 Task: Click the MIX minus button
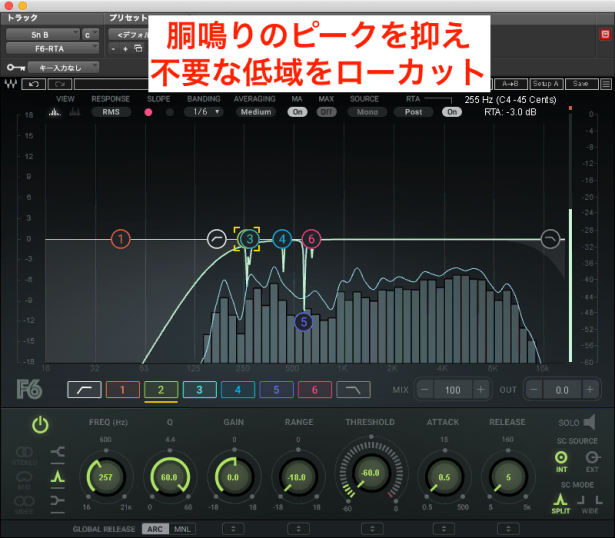[424, 390]
